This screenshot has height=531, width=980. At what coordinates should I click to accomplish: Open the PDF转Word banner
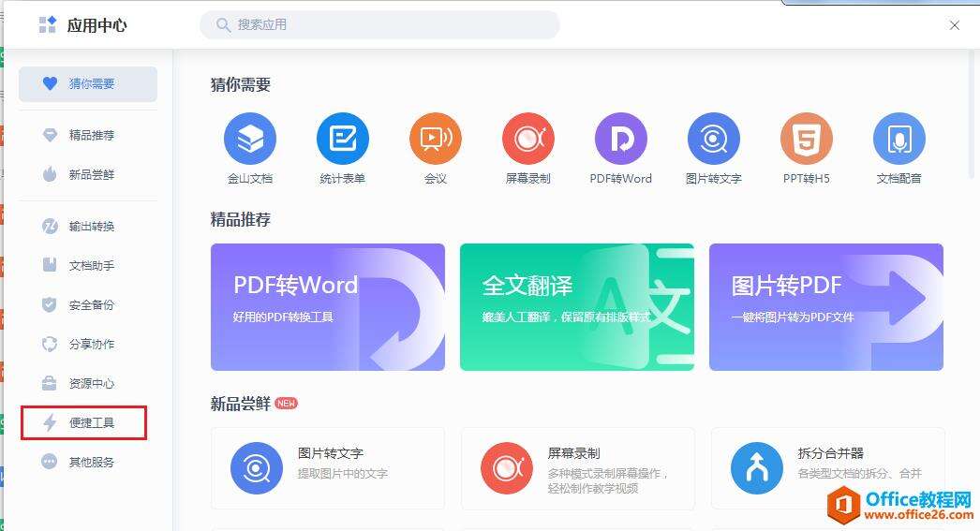point(328,307)
